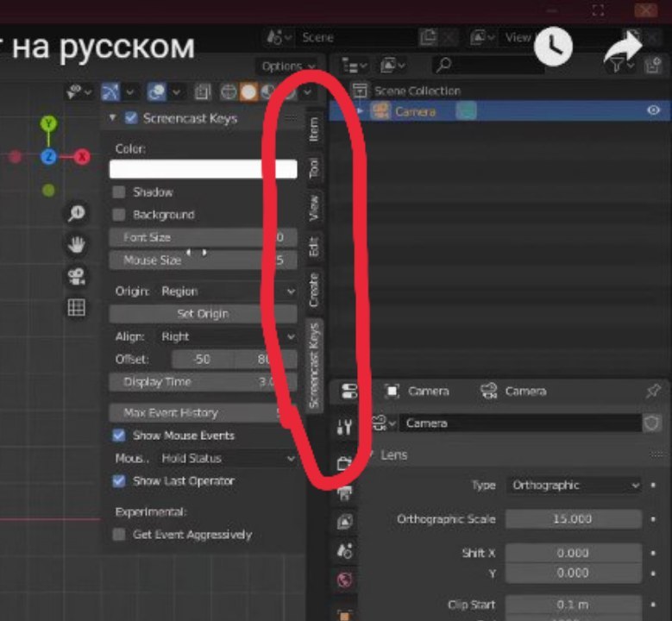Screen dimensions: 672x621
Task: Switch to the View sidebar tab
Action: (314, 208)
